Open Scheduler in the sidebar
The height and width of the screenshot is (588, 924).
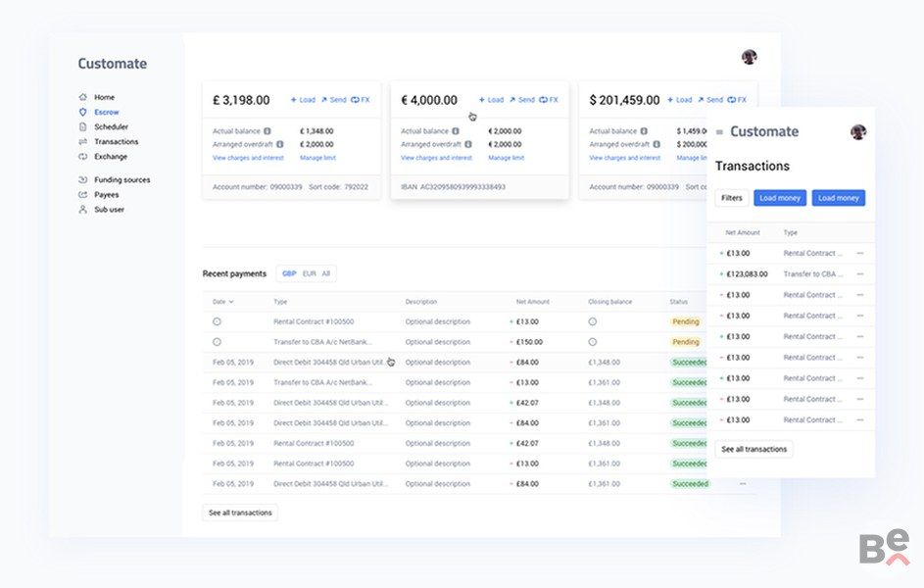coord(112,126)
